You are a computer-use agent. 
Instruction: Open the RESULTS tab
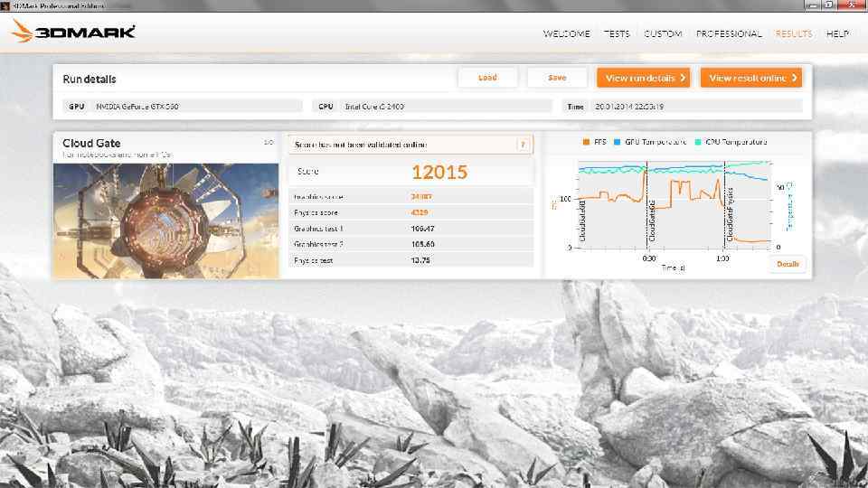pos(794,33)
